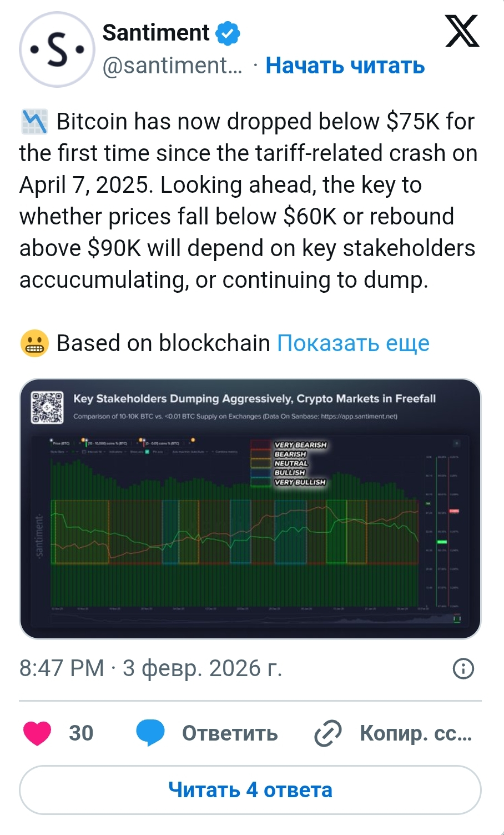This screenshot has width=504, height=835.
Task: Click the X logo icon
Action: [462, 32]
